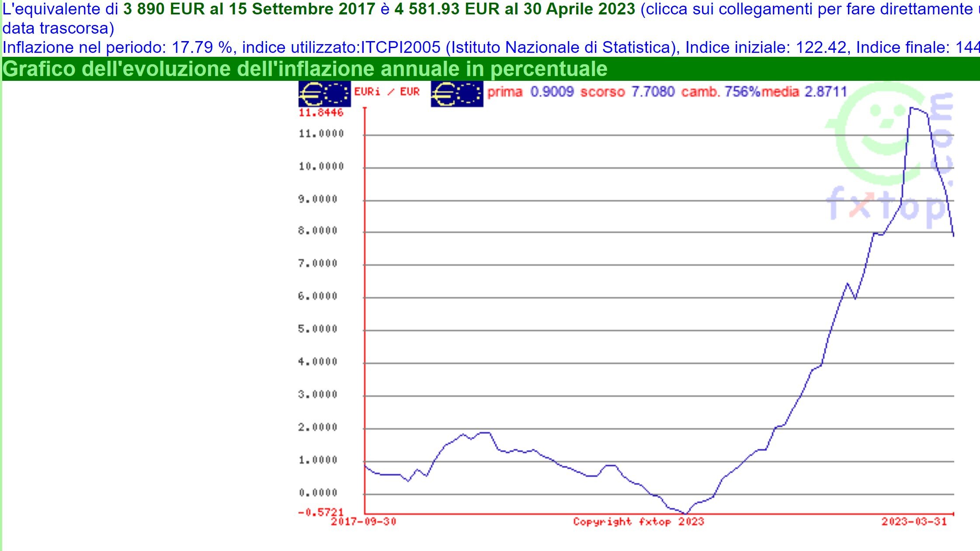Click the 'EURi / EUR' chart label
The width and height of the screenshot is (980, 551).
point(387,92)
